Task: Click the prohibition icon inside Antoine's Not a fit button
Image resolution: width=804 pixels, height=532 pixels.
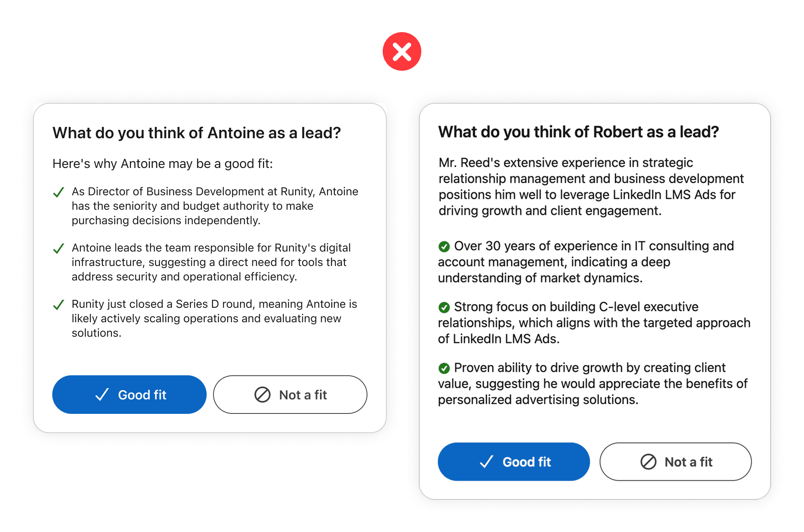Action: pyautogui.click(x=262, y=395)
